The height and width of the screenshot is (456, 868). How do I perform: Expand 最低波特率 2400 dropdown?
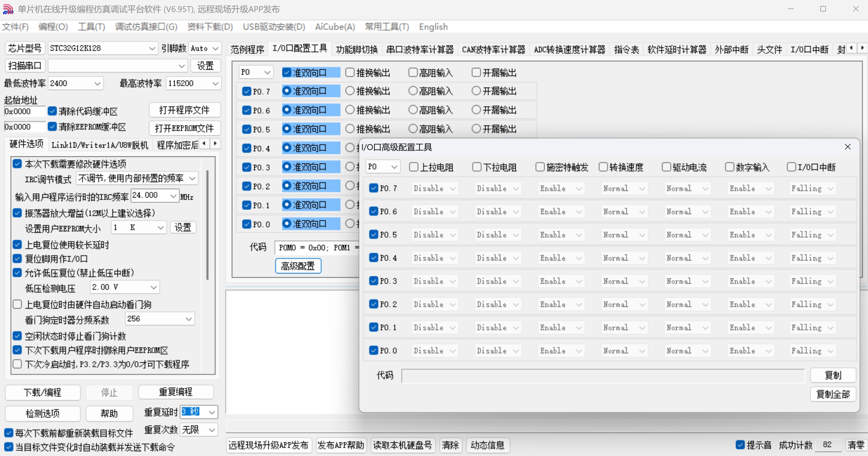pos(76,83)
